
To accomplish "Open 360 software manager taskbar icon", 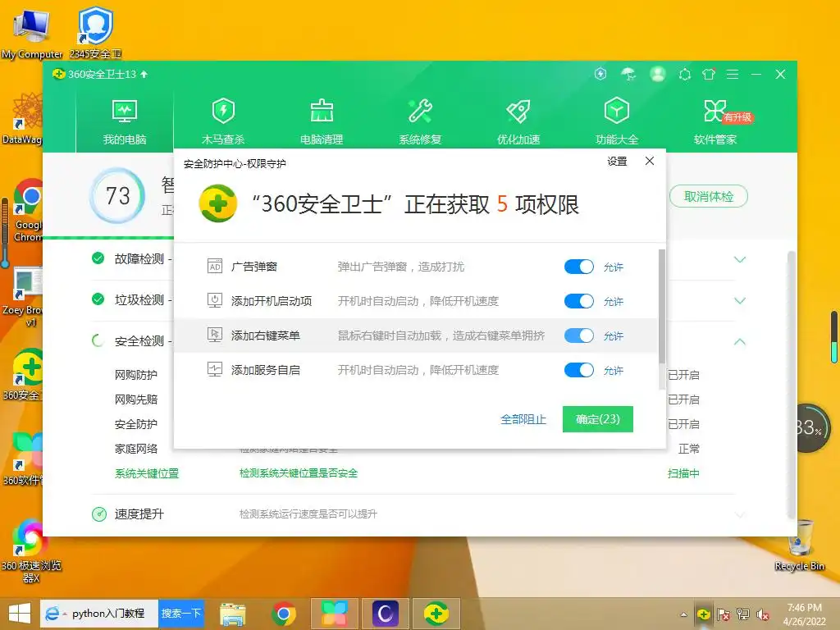I will pyautogui.click(x=334, y=614).
